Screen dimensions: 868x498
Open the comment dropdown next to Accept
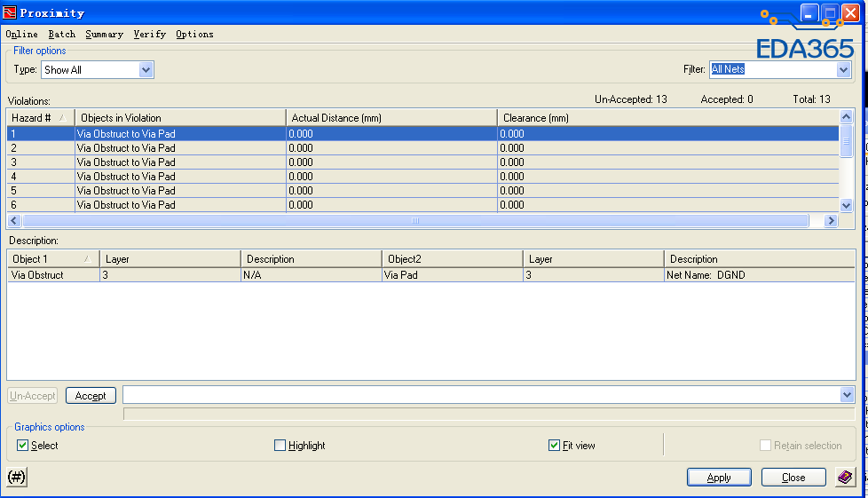pyautogui.click(x=847, y=395)
